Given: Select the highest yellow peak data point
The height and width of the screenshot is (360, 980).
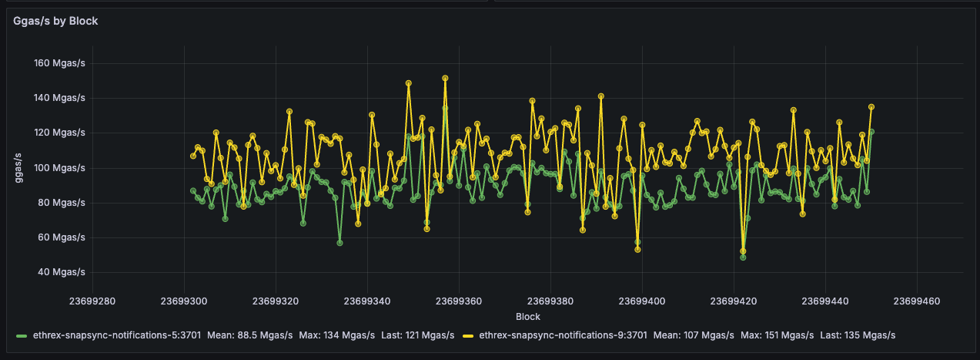Looking at the screenshot, I should [445, 79].
